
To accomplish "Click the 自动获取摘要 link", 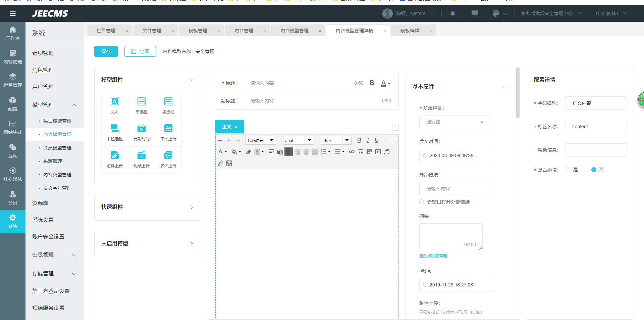I will click(433, 256).
